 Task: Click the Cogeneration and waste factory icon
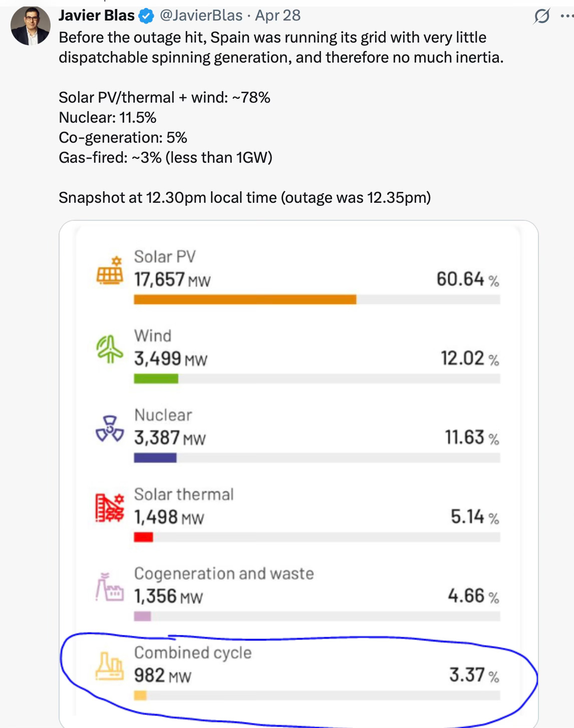[110, 587]
